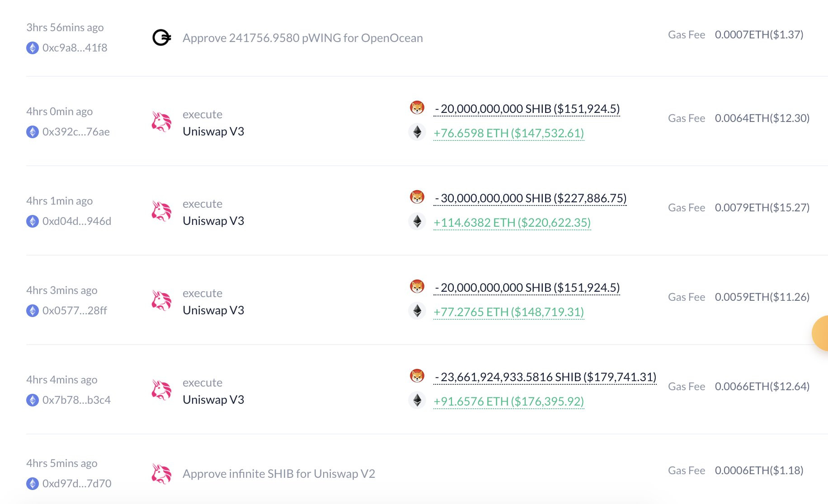The image size is (828, 504).
Task: Click the Ethereum chain icon next to 0xc9a8...41f8
Action: click(33, 48)
